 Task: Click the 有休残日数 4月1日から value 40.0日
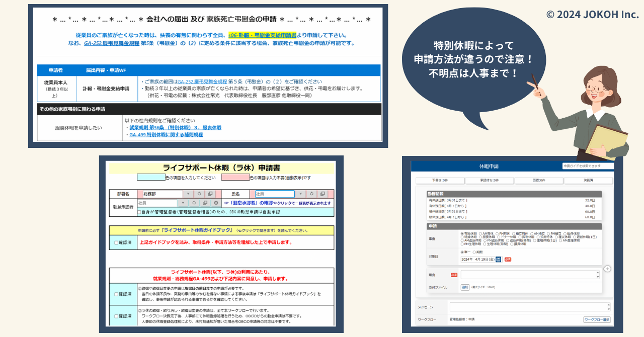(x=590, y=206)
